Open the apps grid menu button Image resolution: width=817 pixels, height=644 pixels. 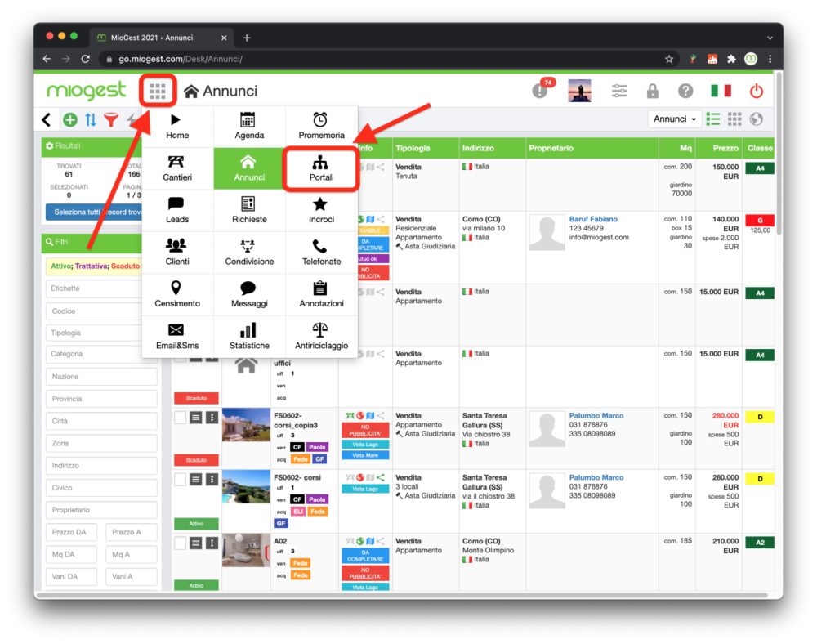(158, 92)
